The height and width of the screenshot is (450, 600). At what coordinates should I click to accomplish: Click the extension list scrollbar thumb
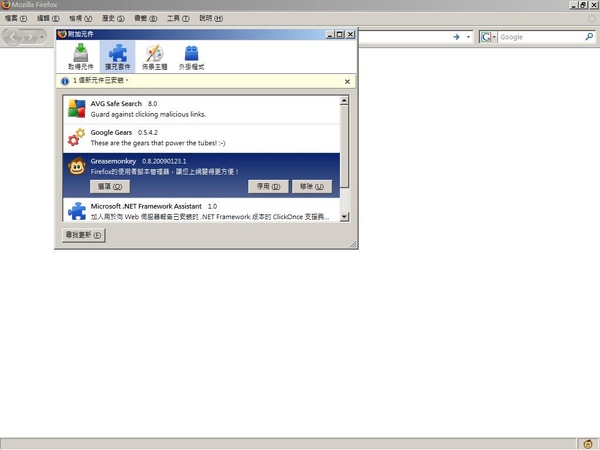pos(344,147)
